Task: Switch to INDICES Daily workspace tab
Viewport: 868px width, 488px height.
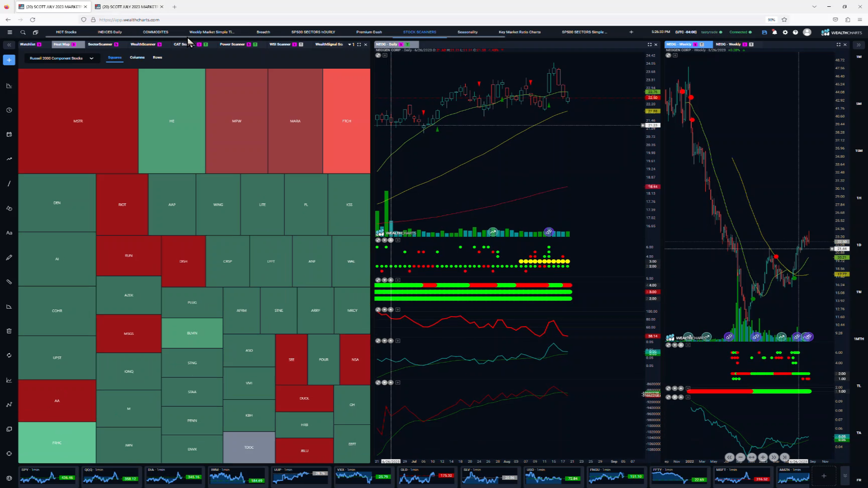Action: pyautogui.click(x=110, y=32)
